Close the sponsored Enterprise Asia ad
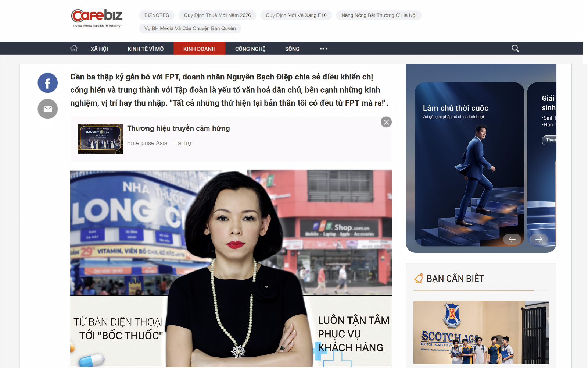 (x=386, y=122)
